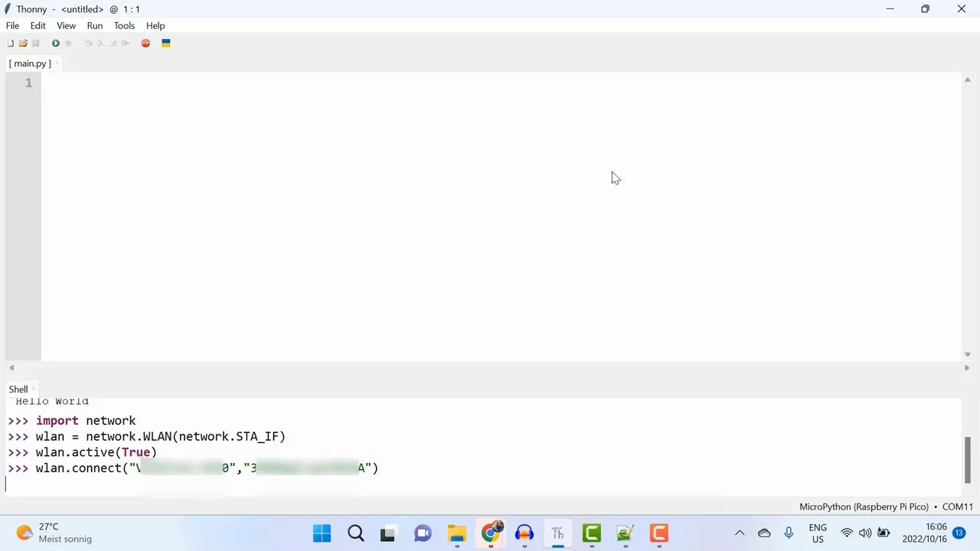The width and height of the screenshot is (980, 551).
Task: Open the Wi-Fi network tray icon
Action: [x=847, y=533]
